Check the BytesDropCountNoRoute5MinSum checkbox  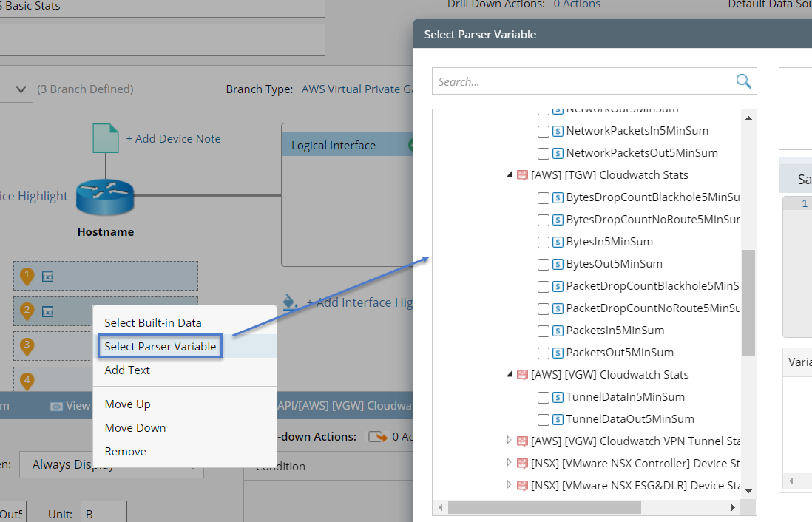click(544, 220)
